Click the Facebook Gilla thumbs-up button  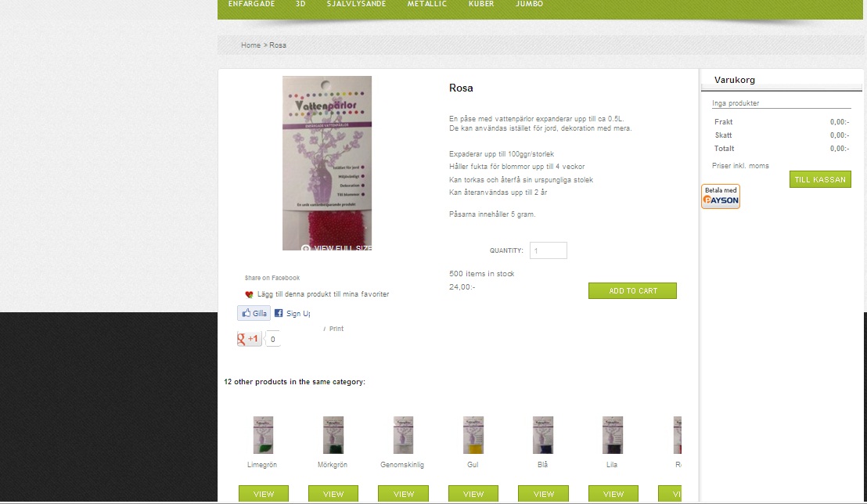254,313
